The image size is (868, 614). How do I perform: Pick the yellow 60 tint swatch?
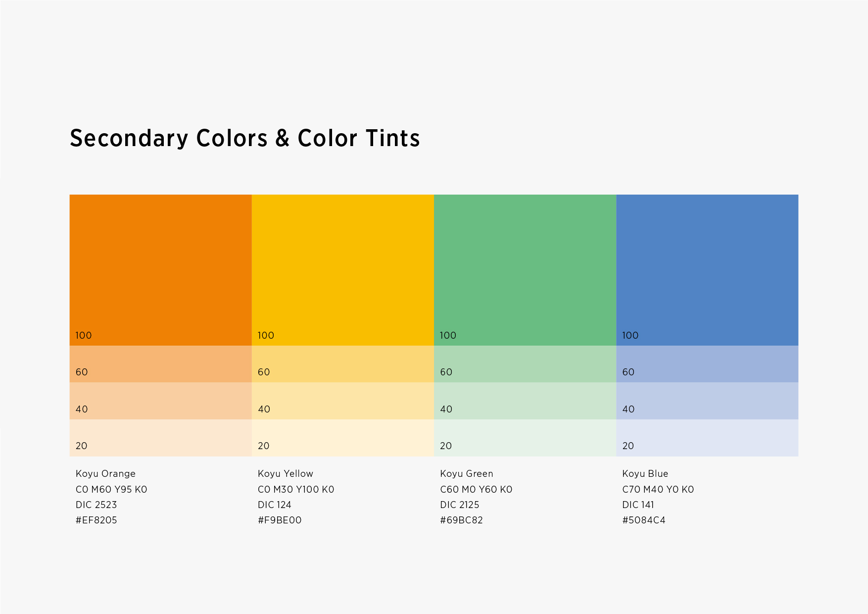pos(342,364)
